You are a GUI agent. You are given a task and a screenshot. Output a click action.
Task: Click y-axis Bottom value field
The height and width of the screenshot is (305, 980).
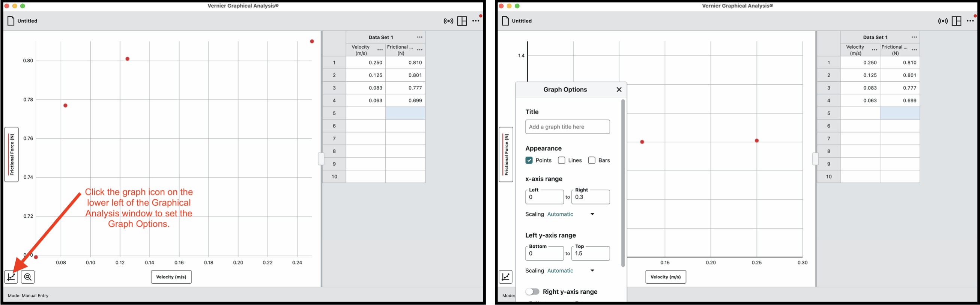[x=544, y=253]
